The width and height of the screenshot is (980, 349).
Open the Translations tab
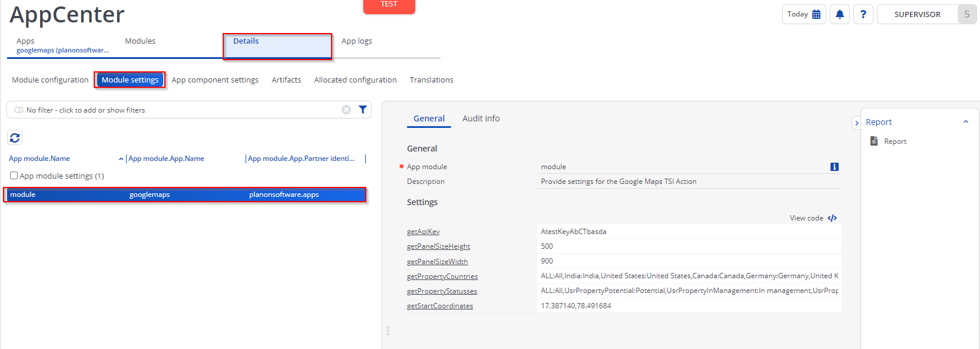click(x=432, y=80)
